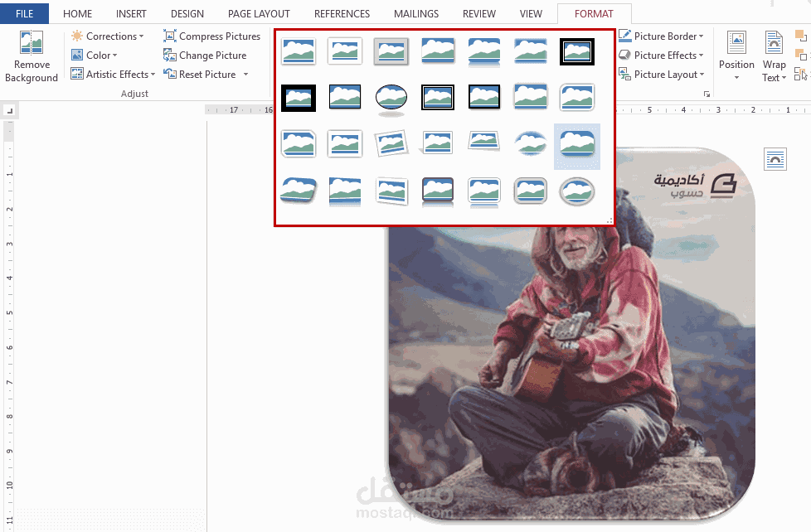Switch to the VIEW tab
Screen dimensions: 811x532
(531, 14)
